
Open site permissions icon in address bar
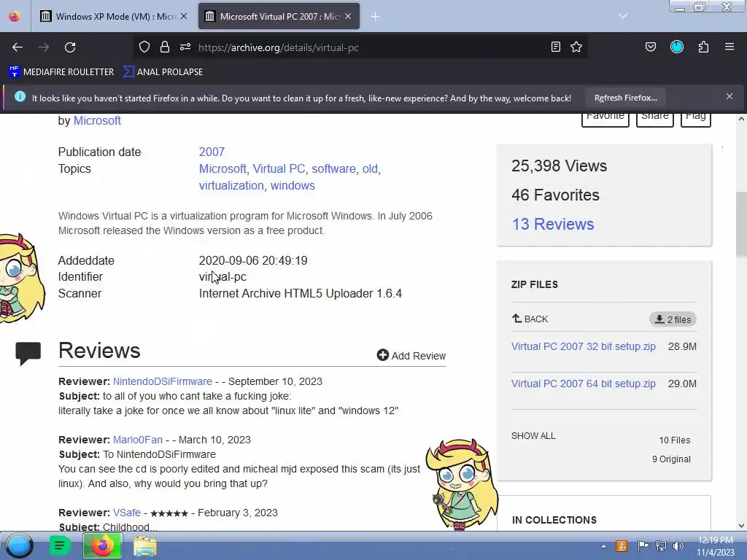coord(185,47)
